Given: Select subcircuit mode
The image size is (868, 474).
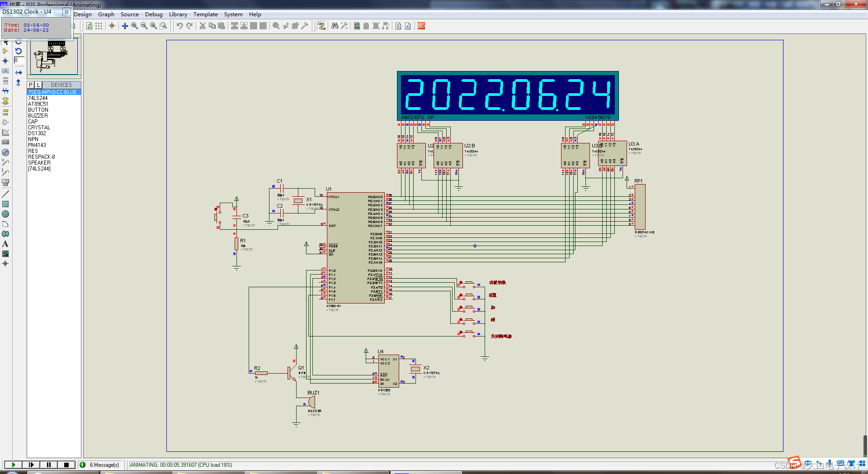Looking at the screenshot, I should [5, 101].
